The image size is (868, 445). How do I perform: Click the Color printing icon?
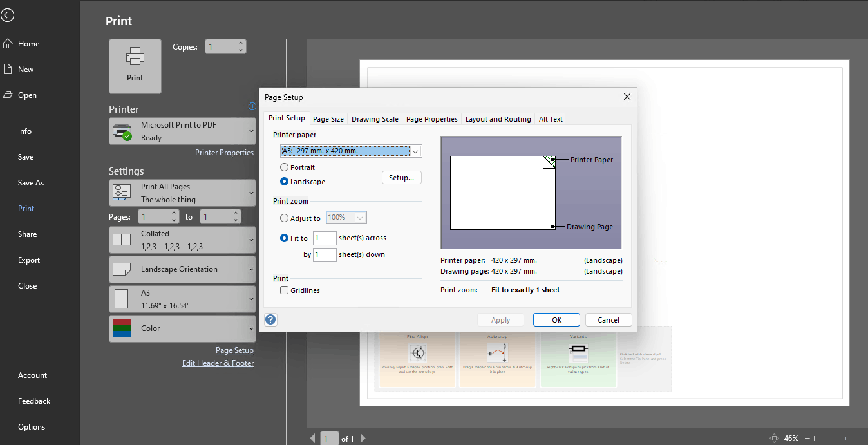[120, 328]
